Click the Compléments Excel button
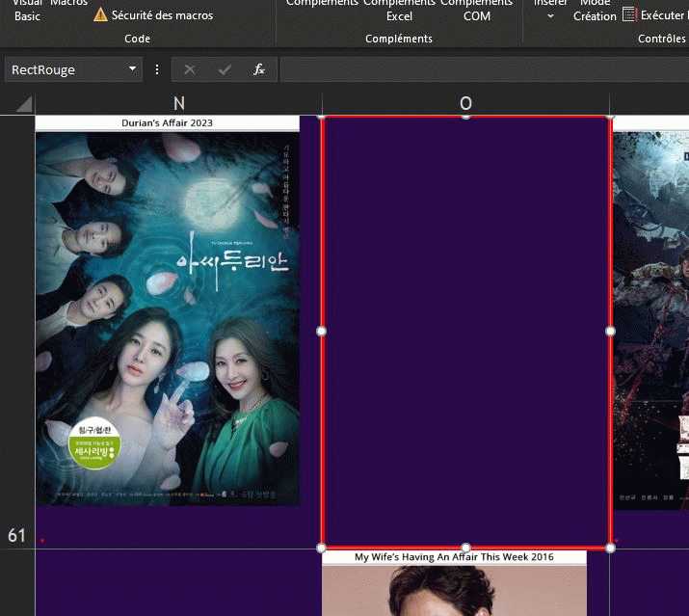Viewport: 689px width, 616px height. click(399, 10)
